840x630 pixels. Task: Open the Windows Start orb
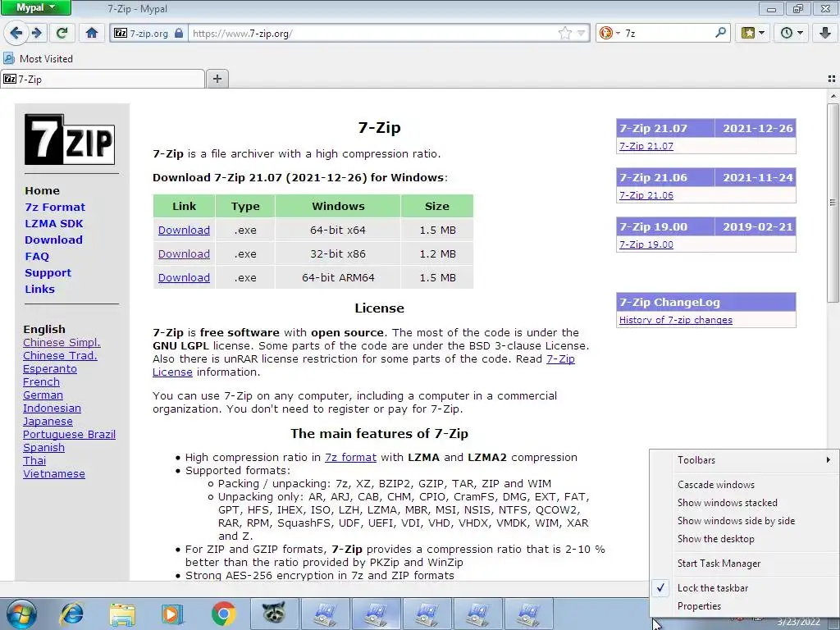coord(21,614)
